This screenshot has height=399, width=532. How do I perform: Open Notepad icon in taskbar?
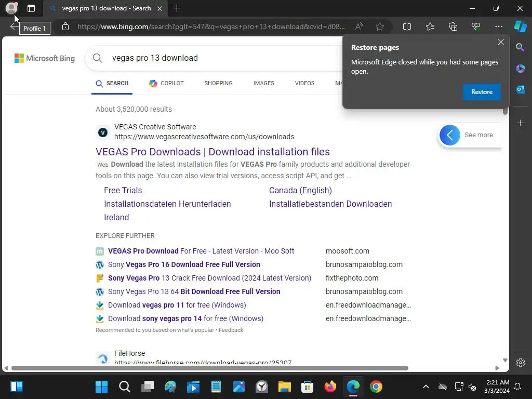click(216, 387)
